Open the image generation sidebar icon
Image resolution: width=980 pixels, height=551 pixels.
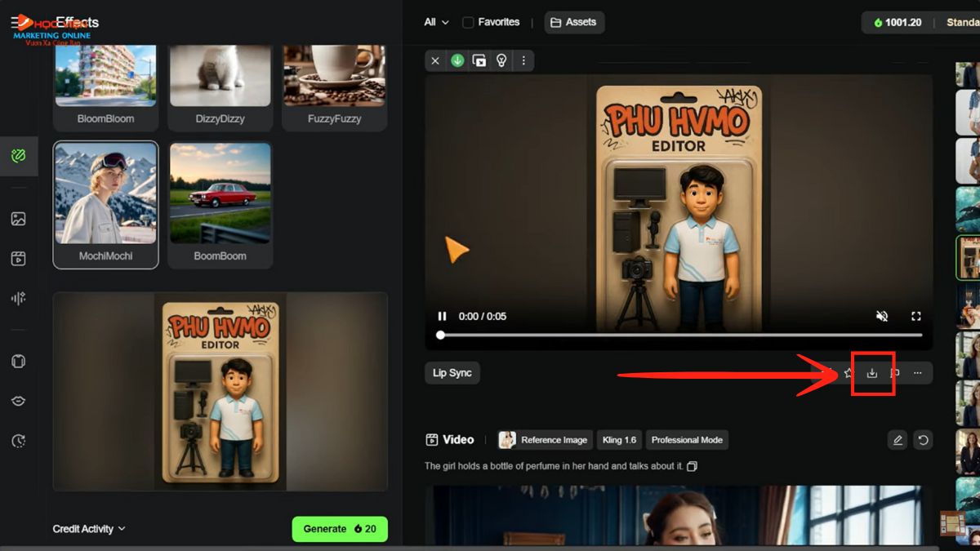point(19,219)
